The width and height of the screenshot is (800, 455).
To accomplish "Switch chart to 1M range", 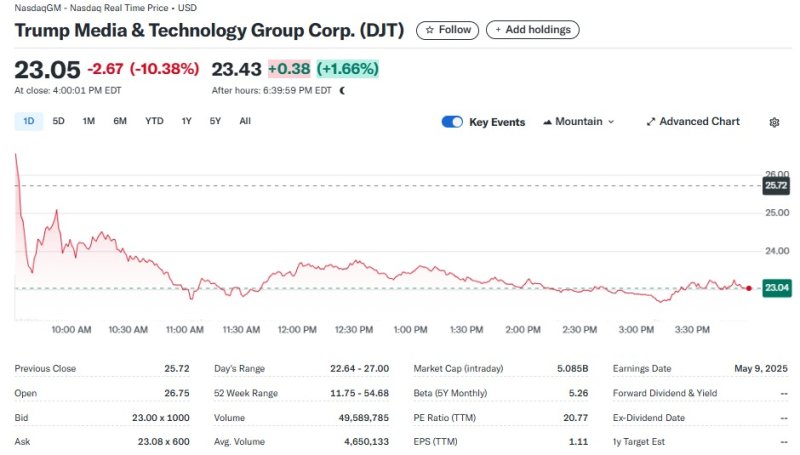I will 89,121.
